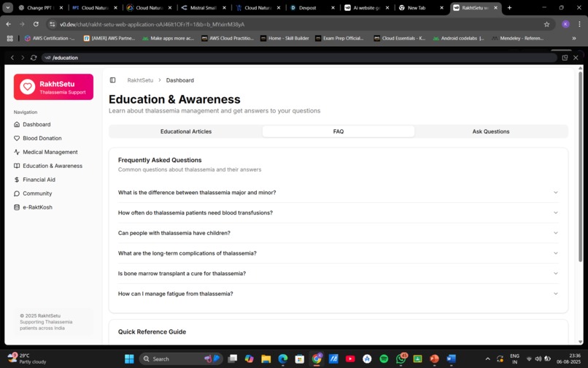Expand bone marrow transplant question
This screenshot has height=368, width=588.
pos(339,273)
